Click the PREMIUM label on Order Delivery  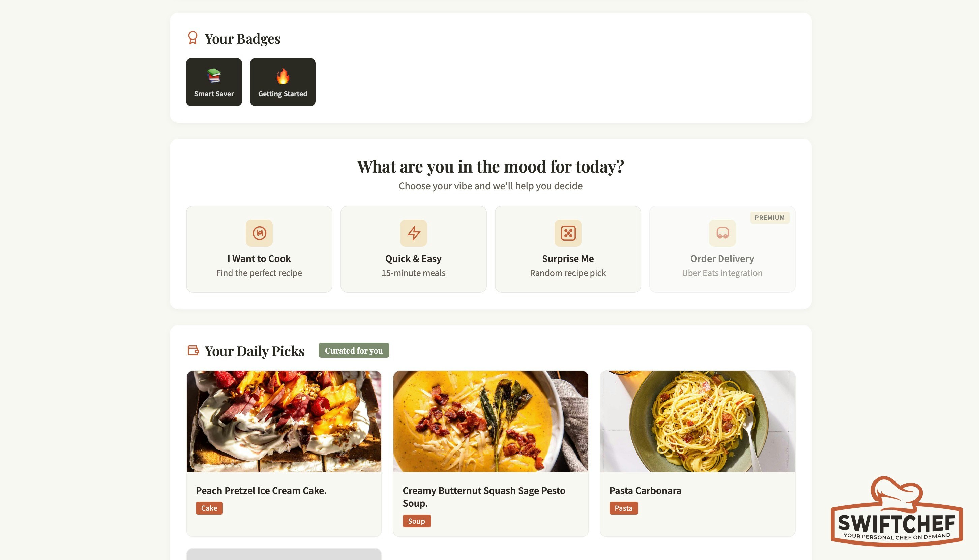tap(769, 217)
